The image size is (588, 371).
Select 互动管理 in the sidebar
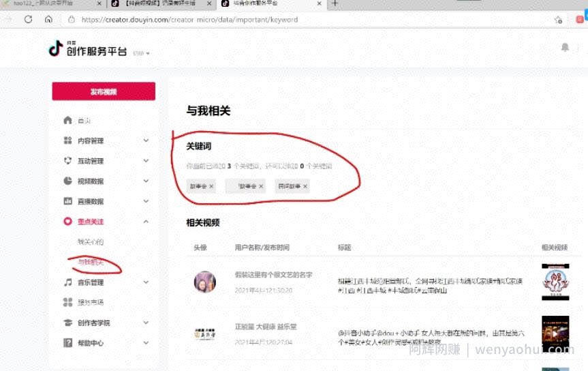pos(91,161)
